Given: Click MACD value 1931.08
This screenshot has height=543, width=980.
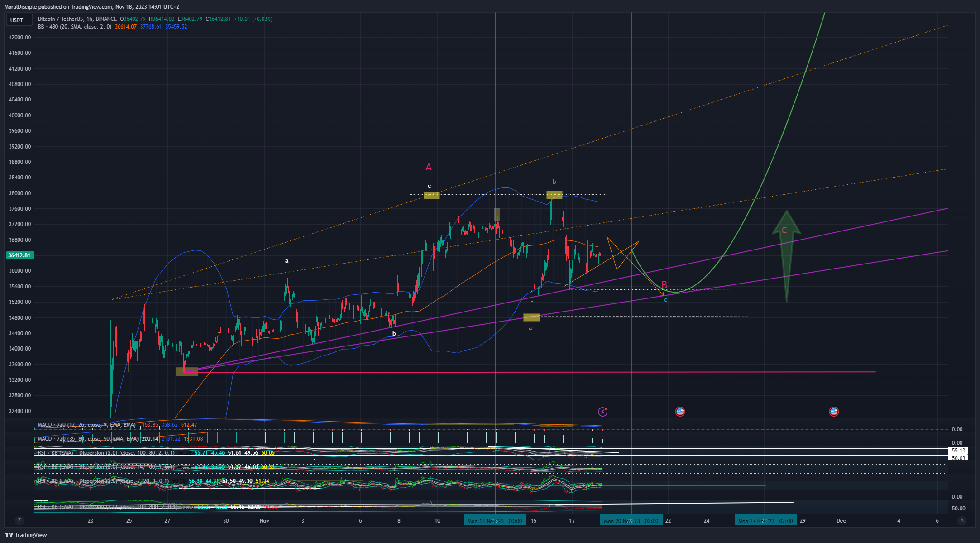Looking at the screenshot, I should tap(193, 439).
